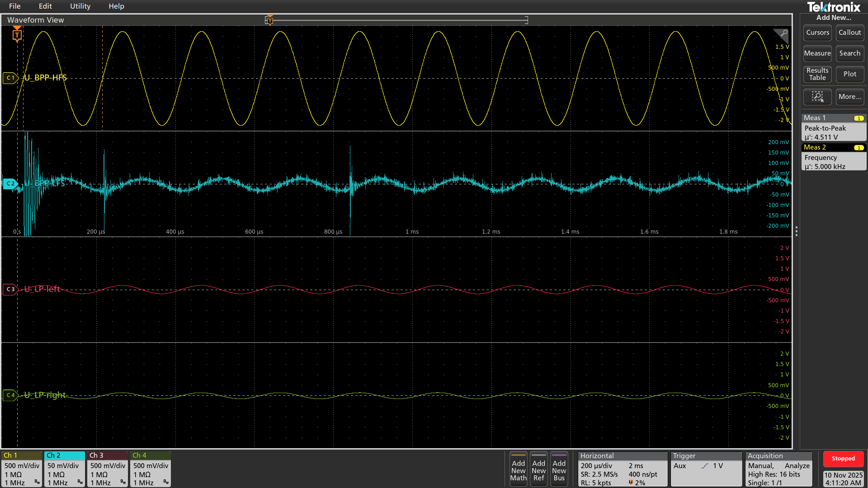Toggle the Ch 1 channel badge
The width and height of the screenshot is (868, 488).
click(22, 469)
